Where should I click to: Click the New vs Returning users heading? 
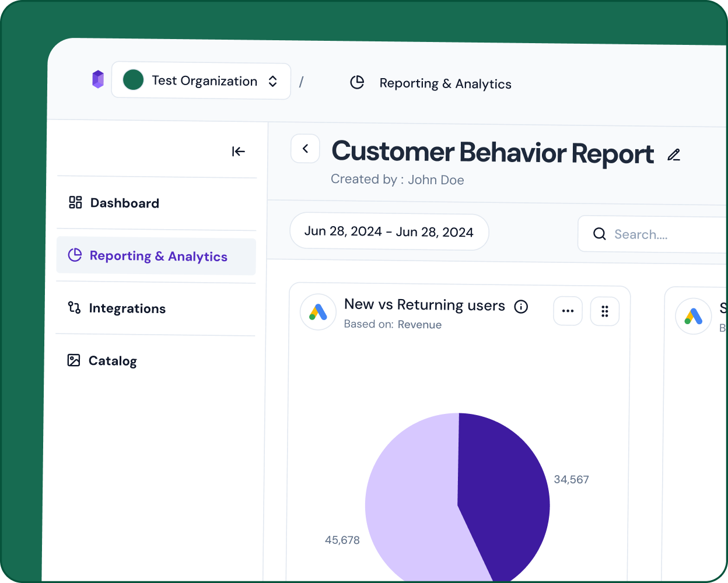(425, 305)
